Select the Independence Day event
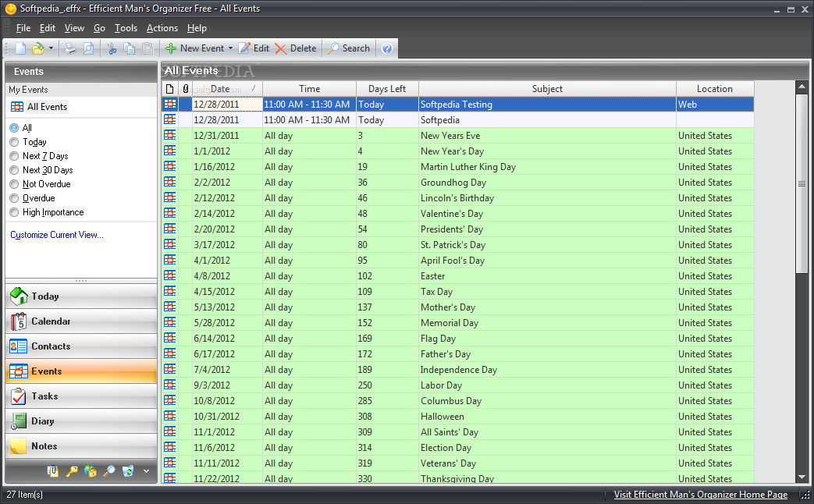This screenshot has width=814, height=504. point(458,370)
